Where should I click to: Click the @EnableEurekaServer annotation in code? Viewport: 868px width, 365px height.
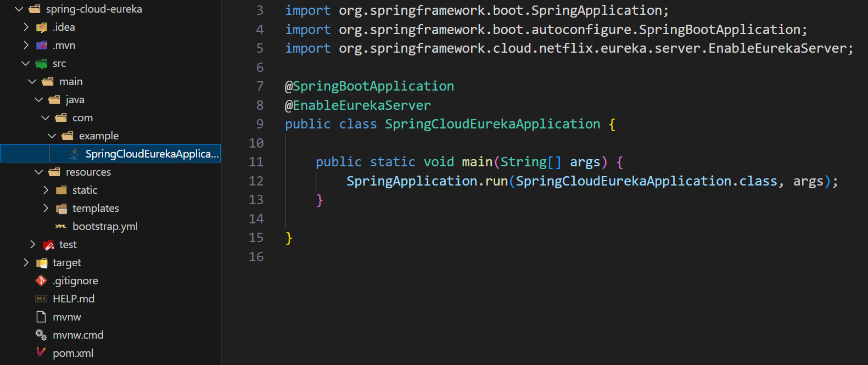click(358, 105)
